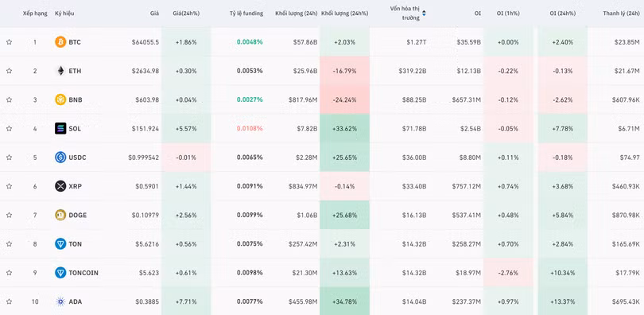The image size is (644, 315).
Task: Open the TONCOIN symbol link
Action: (x=83, y=273)
